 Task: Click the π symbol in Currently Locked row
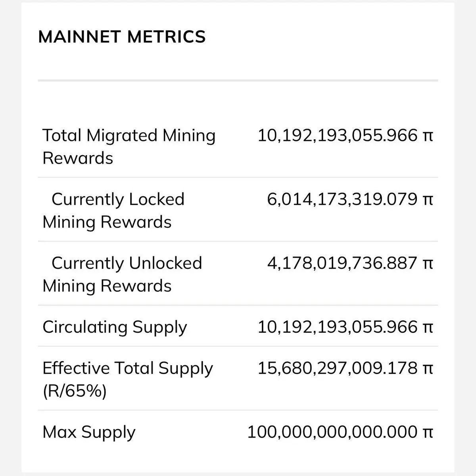(428, 200)
